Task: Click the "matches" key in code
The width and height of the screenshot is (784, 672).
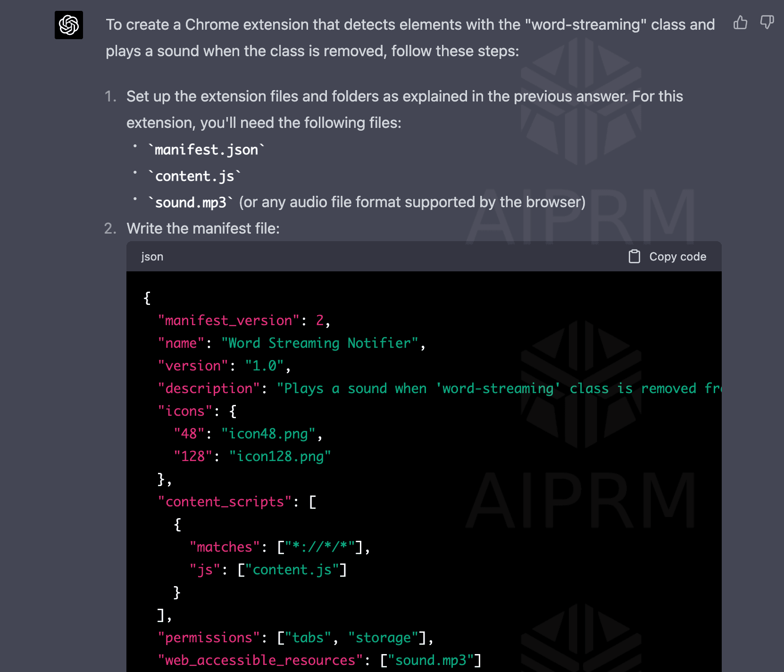Action: point(225,547)
